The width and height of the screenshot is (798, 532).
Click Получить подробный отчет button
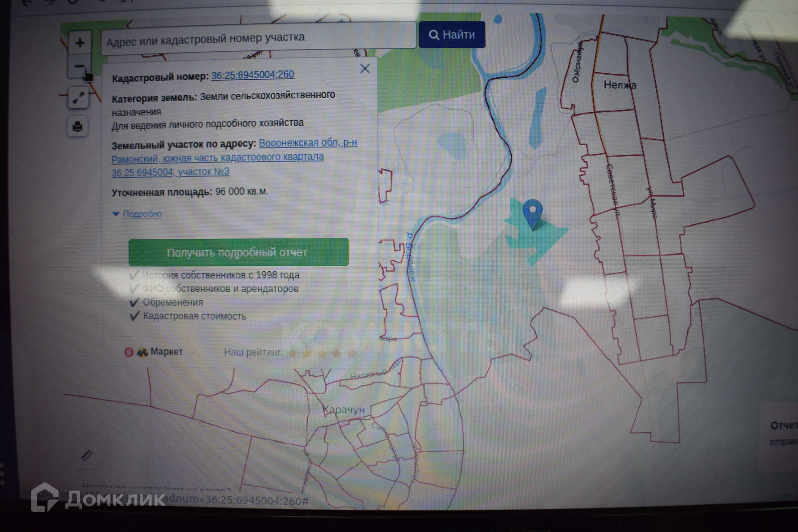tap(238, 252)
